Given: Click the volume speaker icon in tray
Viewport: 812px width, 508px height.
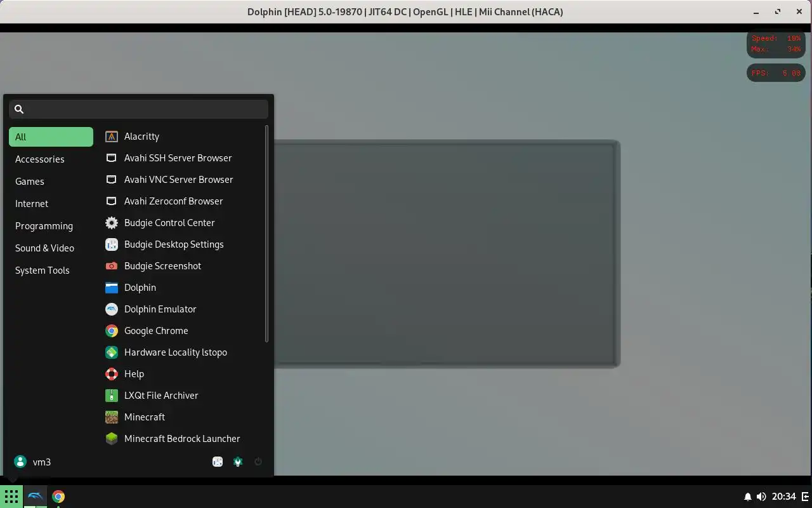Looking at the screenshot, I should (x=761, y=497).
